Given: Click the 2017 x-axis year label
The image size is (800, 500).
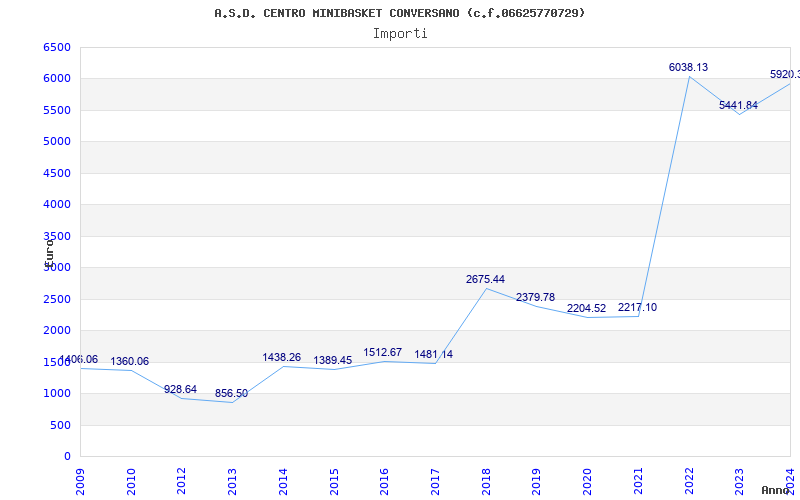Looking at the screenshot, I should click(x=435, y=482).
